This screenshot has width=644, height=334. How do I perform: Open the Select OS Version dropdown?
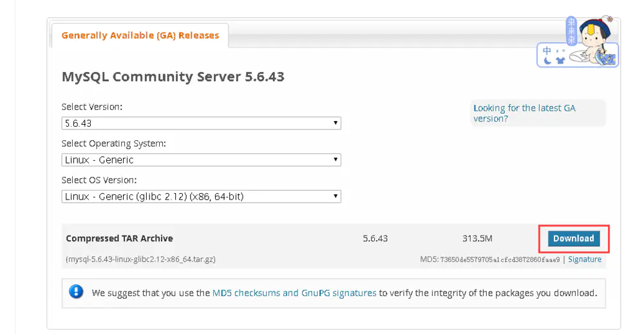click(x=201, y=196)
